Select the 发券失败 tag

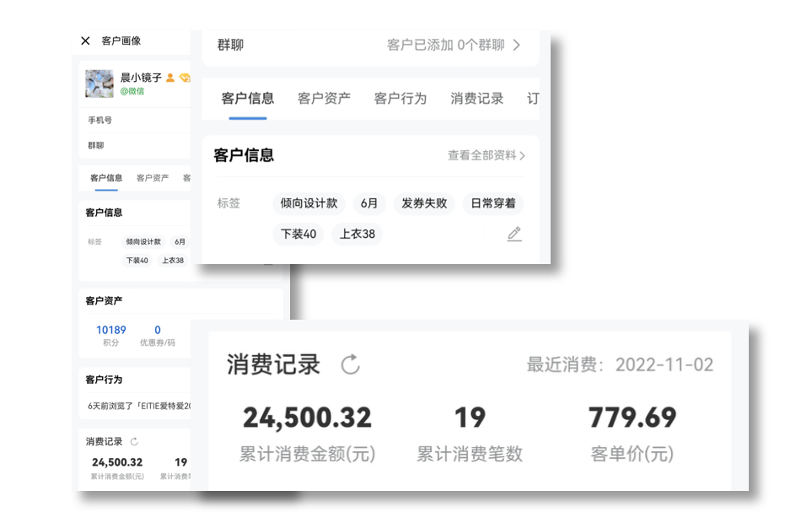pyautogui.click(x=423, y=203)
